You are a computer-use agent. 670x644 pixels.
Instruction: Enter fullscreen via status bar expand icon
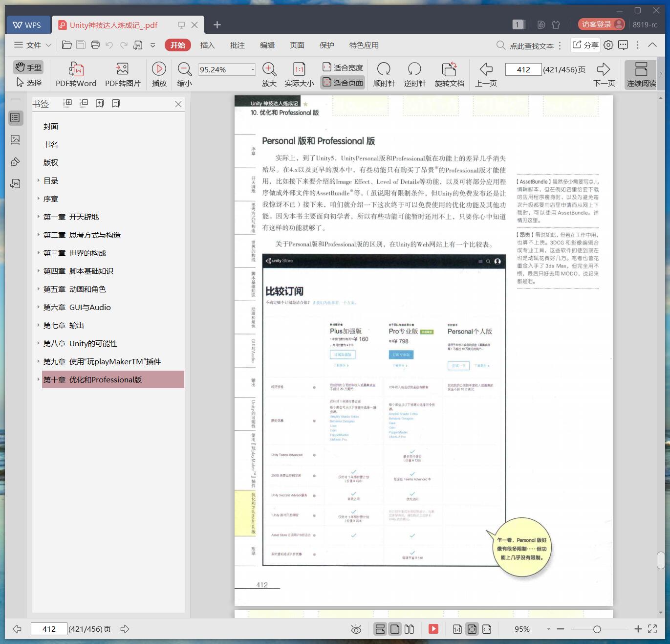point(652,629)
